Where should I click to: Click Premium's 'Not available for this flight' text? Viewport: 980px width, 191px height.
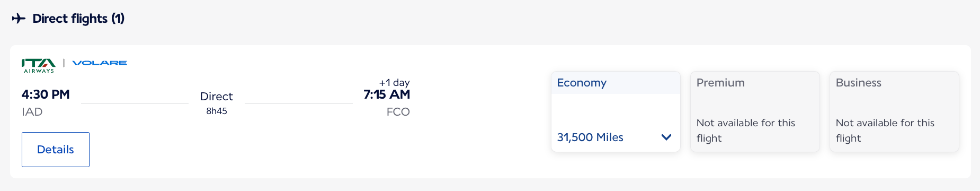pos(745,131)
